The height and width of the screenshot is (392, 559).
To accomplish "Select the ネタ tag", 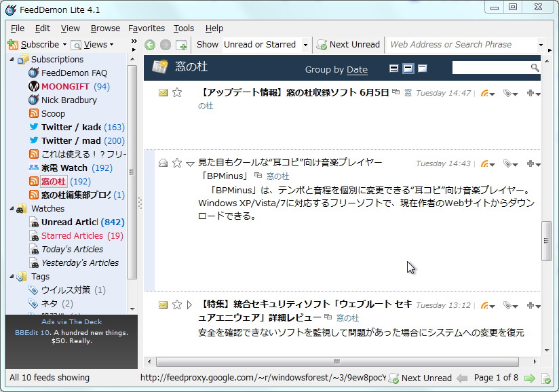I will click(51, 303).
